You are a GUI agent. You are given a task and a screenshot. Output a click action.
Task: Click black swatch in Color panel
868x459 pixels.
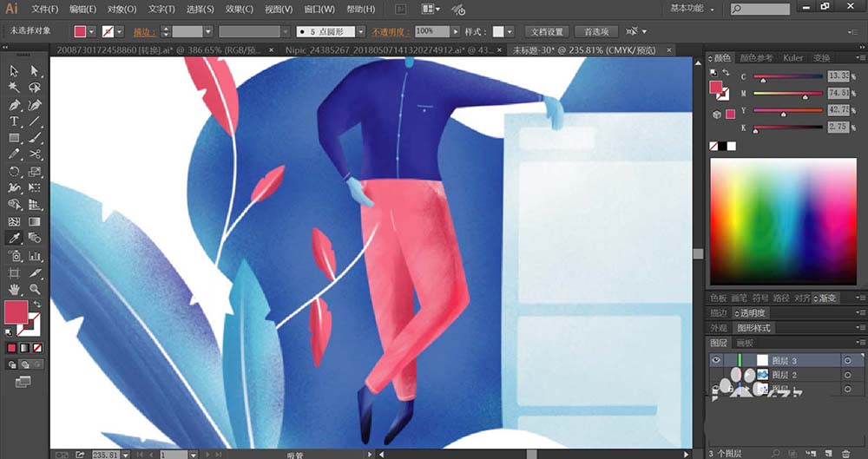point(722,146)
